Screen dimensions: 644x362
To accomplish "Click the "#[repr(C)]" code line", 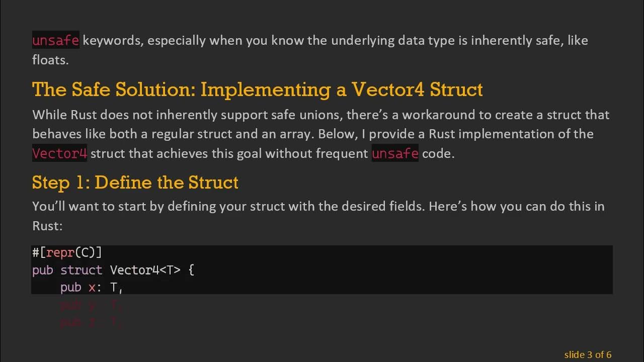I will [67, 252].
